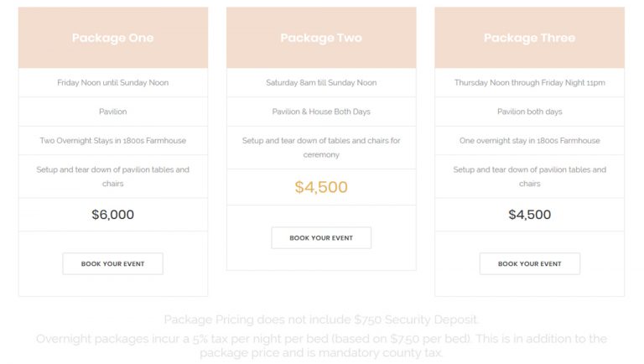This screenshot has width=644, height=364.
Task: Select the Package Three header
Action: pos(530,38)
